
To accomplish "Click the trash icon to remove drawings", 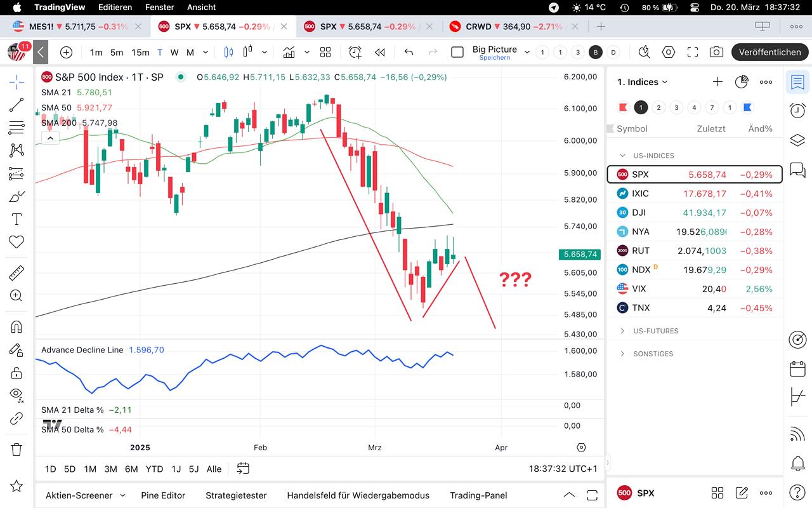I will click(16, 450).
